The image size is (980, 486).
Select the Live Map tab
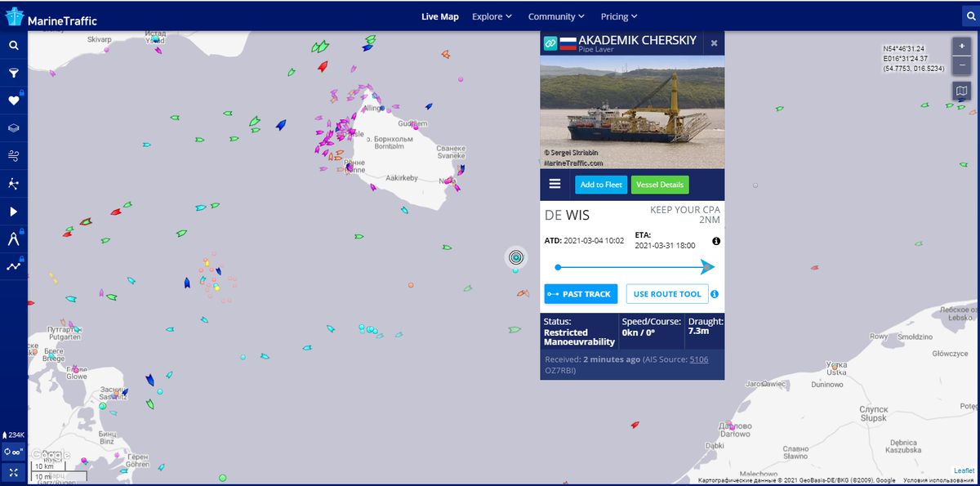click(x=440, y=16)
